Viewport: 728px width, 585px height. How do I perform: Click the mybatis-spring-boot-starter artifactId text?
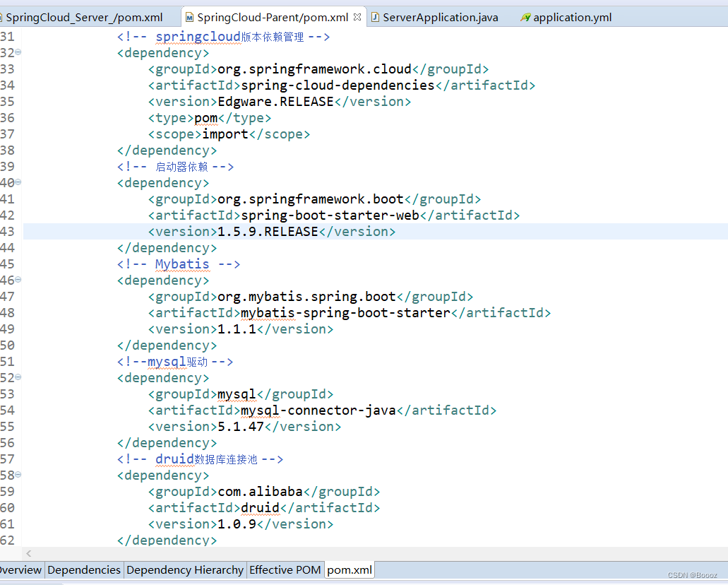click(346, 313)
